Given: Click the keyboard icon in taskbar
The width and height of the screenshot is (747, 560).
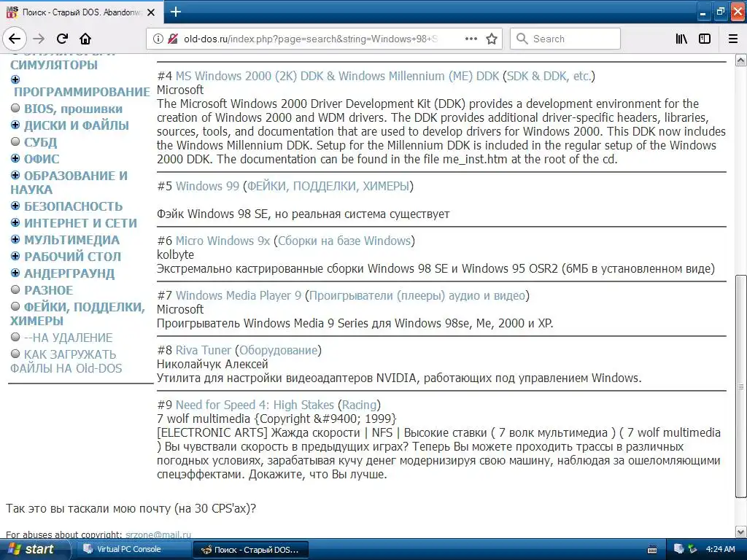Looking at the screenshot, I should pyautogui.click(x=652, y=550).
